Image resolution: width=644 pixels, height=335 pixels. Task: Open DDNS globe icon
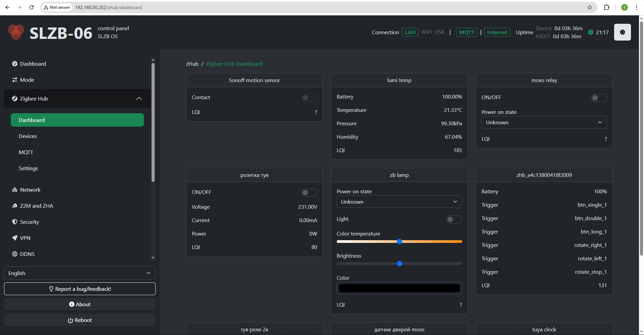[15, 254]
